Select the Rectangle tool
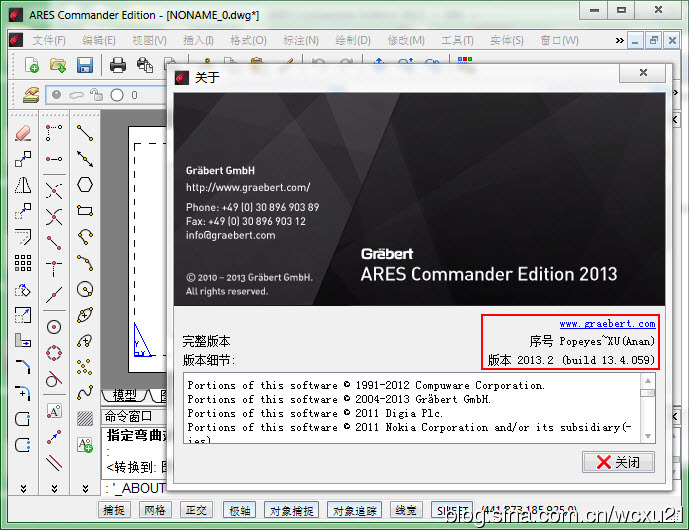The width and height of the screenshot is (689, 530). (x=85, y=211)
